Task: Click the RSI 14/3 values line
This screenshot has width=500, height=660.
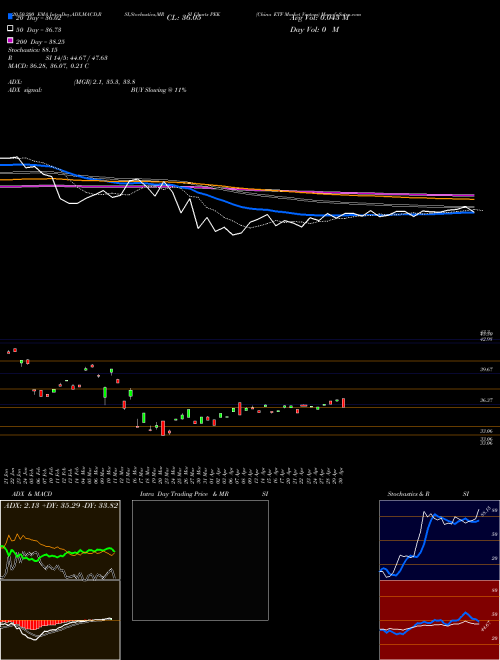Action: point(58,58)
